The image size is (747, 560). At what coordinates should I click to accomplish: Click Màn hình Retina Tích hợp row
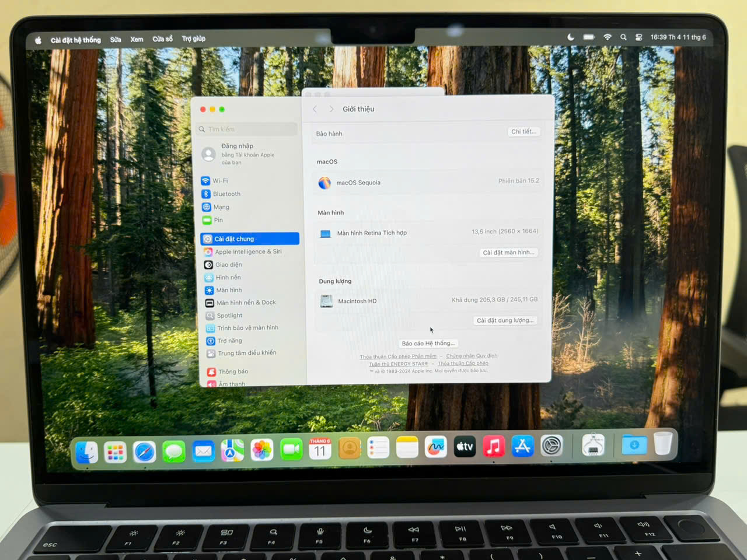(428, 232)
